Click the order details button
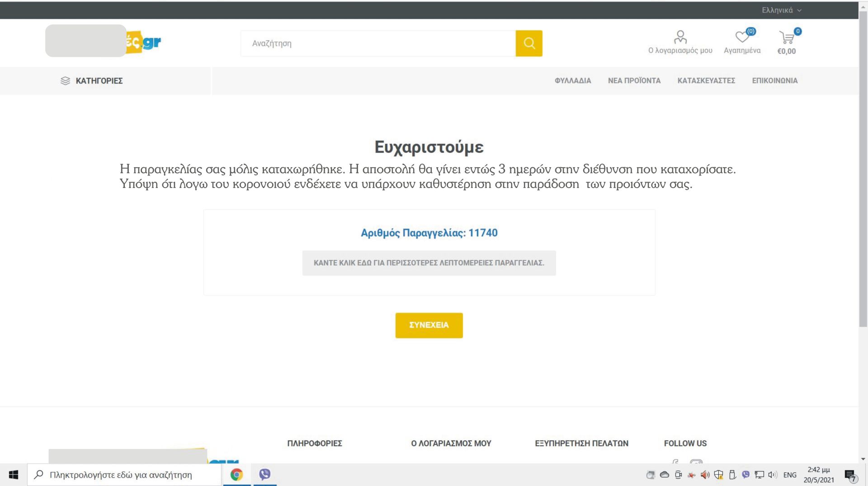The width and height of the screenshot is (868, 486). pyautogui.click(x=429, y=263)
